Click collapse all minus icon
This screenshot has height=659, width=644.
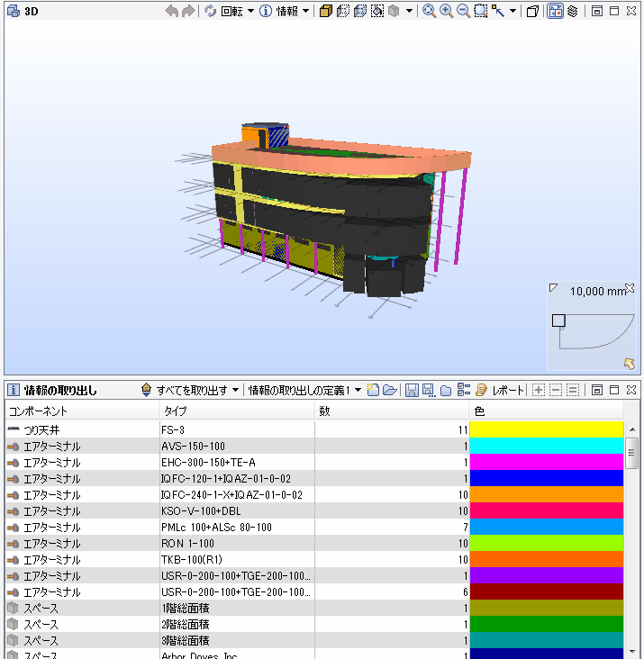[556, 390]
